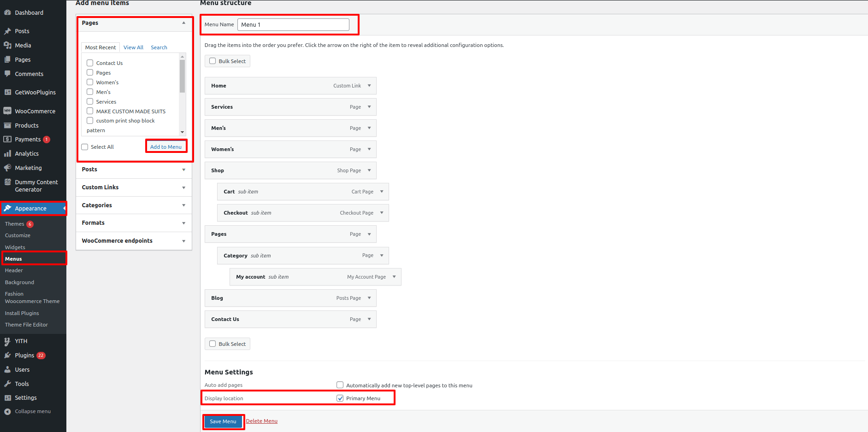Click the Plugins plug icon
Screen dimensions: 868x432
click(x=7, y=355)
